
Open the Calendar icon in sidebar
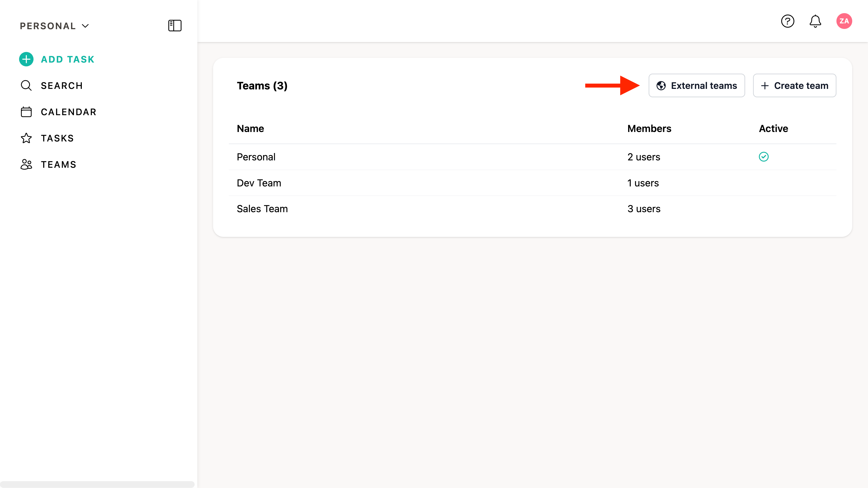(x=26, y=112)
